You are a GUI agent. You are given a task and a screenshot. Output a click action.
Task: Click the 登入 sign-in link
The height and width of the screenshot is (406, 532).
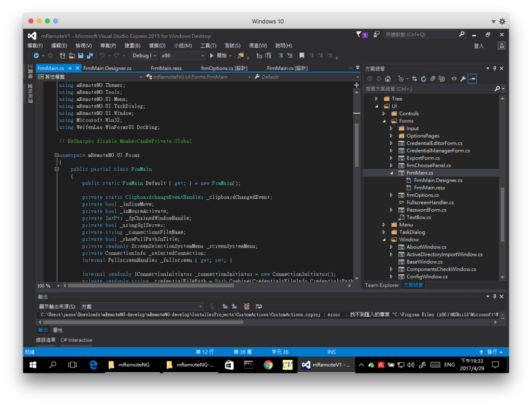(x=478, y=46)
